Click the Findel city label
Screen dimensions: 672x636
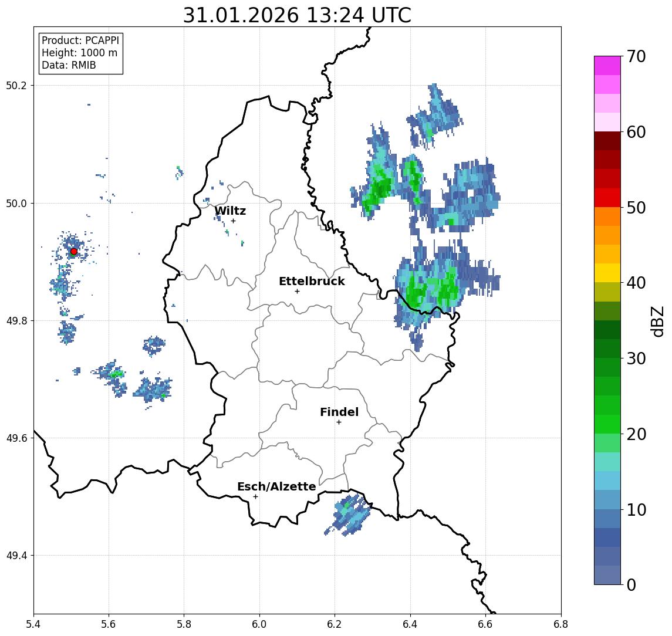pyautogui.click(x=339, y=412)
